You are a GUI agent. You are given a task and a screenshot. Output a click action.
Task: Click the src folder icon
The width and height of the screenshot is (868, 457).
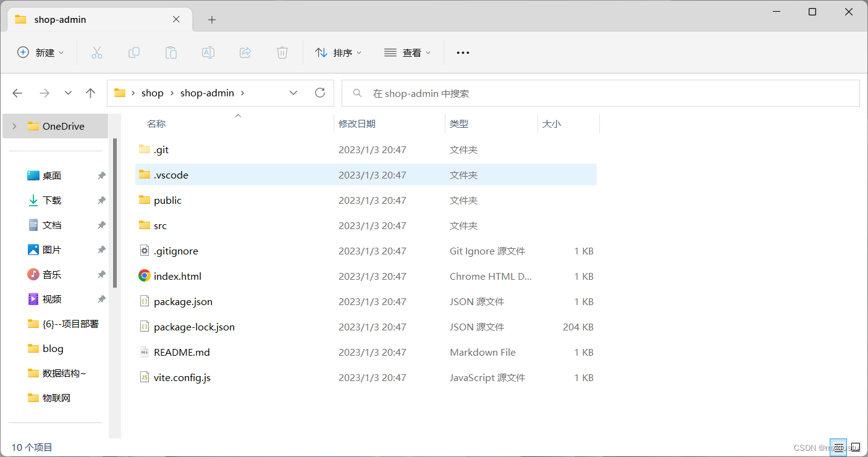pos(145,225)
